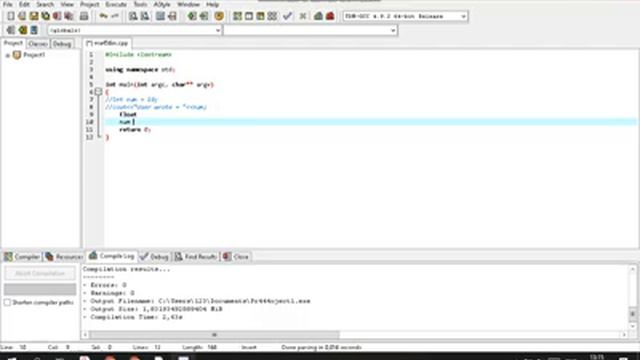Image resolution: width=640 pixels, height=360 pixels.
Task: Click the Close bottom panel tab
Action: (236, 257)
